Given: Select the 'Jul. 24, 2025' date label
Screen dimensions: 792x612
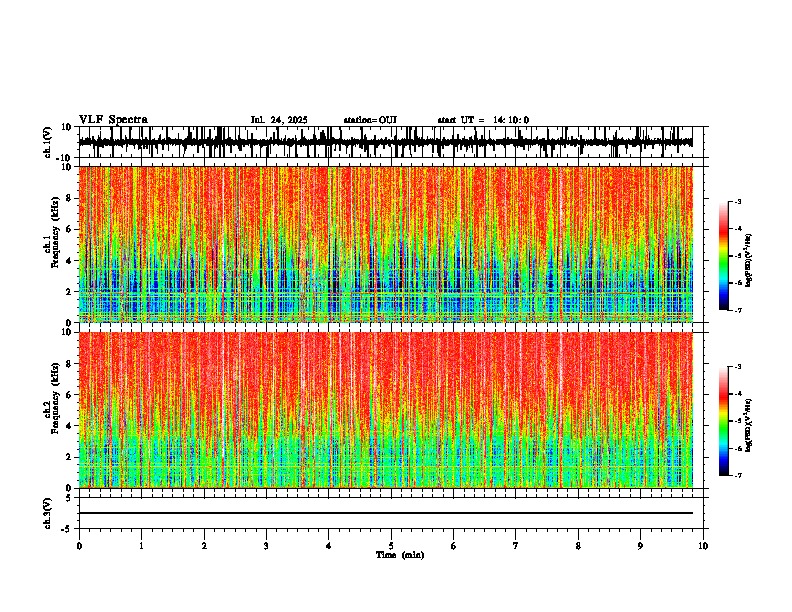Looking at the screenshot, I should tap(279, 120).
